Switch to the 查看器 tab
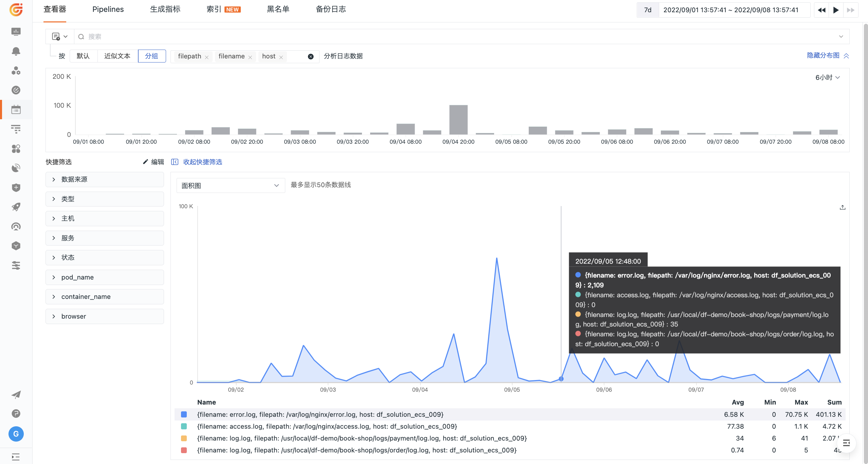Screen dimensions: 868x464 point(55,9)
